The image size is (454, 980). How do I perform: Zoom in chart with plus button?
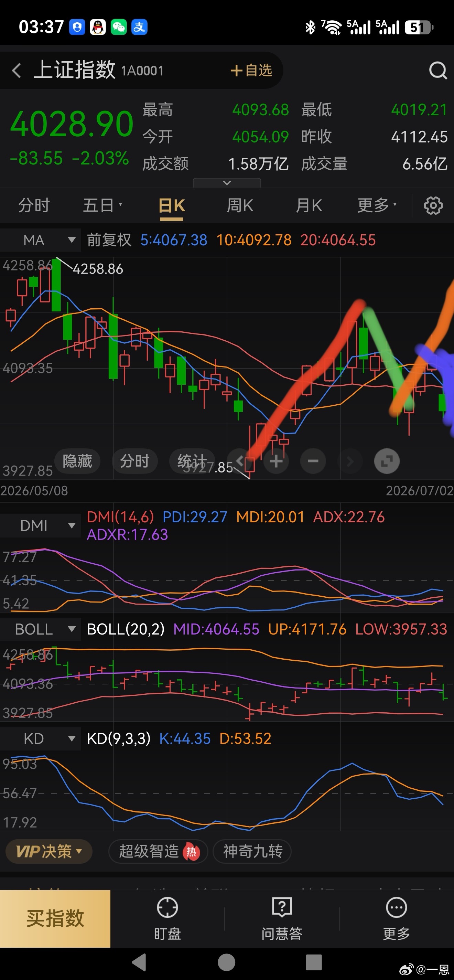pos(276,461)
